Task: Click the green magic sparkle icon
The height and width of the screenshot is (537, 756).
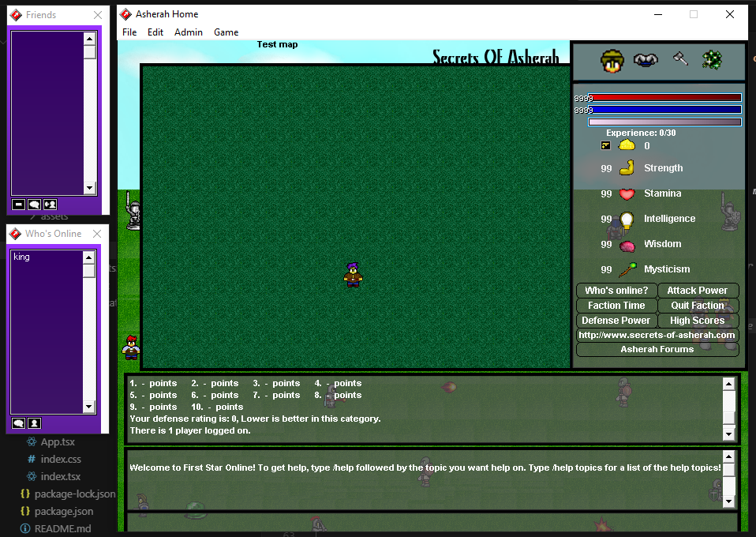Action: (712, 59)
